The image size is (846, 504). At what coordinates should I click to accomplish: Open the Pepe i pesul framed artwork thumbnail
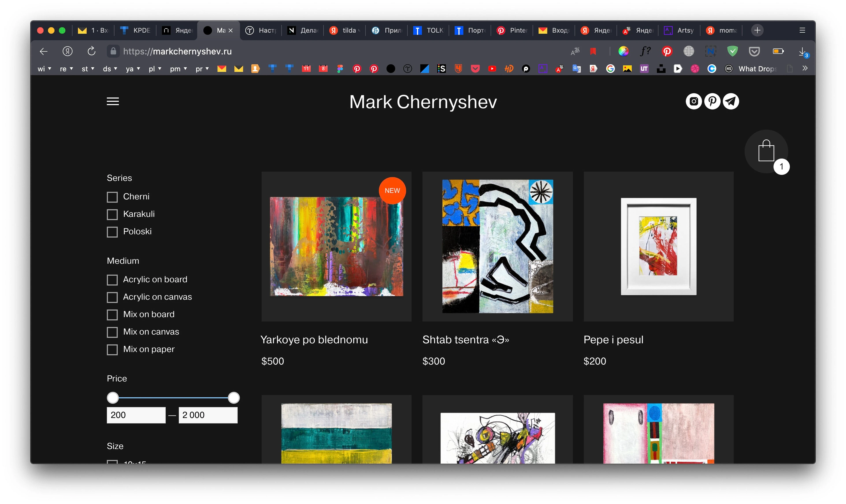(658, 246)
